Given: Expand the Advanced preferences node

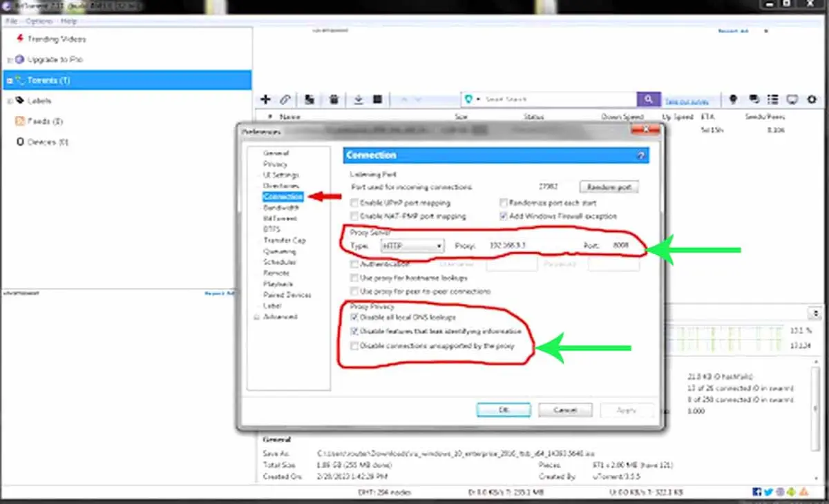Looking at the screenshot, I should [258, 317].
